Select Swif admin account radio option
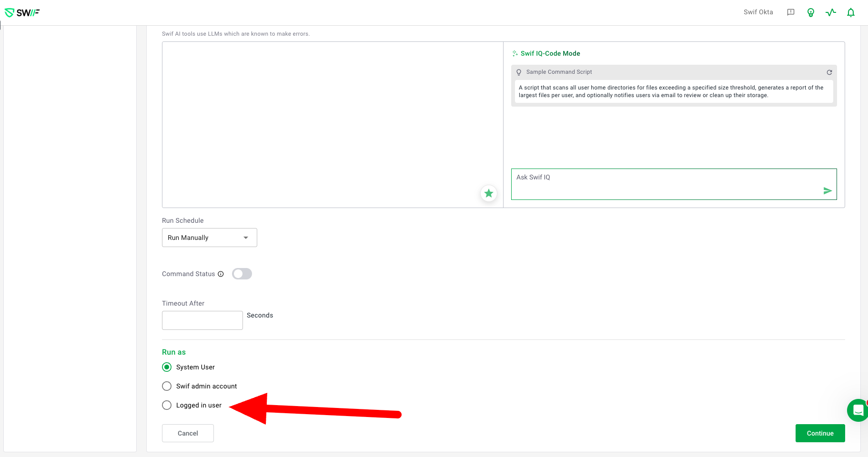Viewport: 868px width, 457px height. click(167, 386)
